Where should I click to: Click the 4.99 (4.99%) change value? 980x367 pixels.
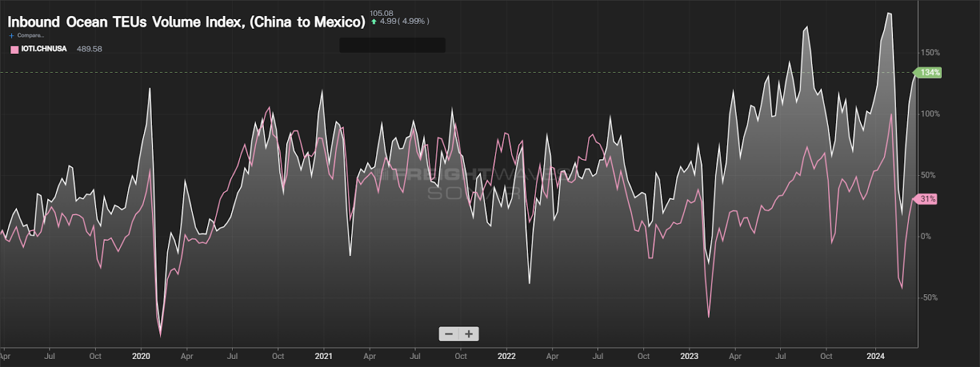405,21
